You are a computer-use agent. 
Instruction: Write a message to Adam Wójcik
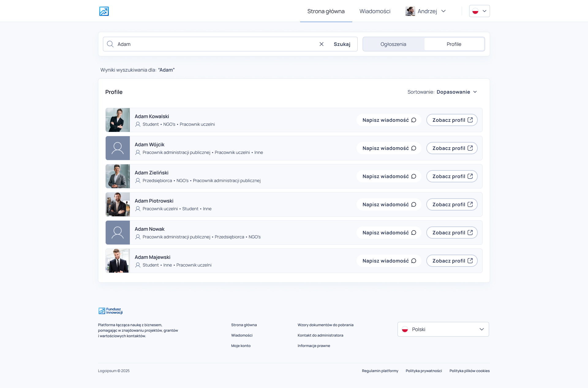[x=389, y=148]
